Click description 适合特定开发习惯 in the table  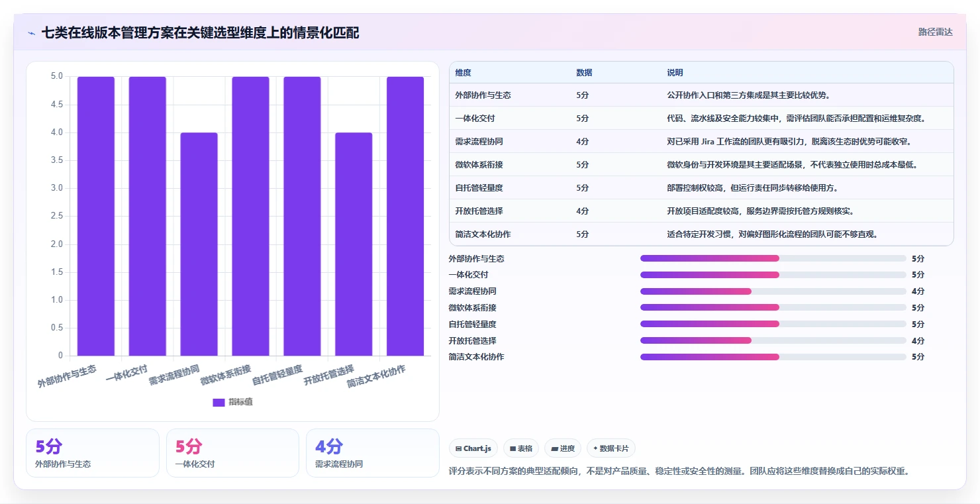[773, 234]
